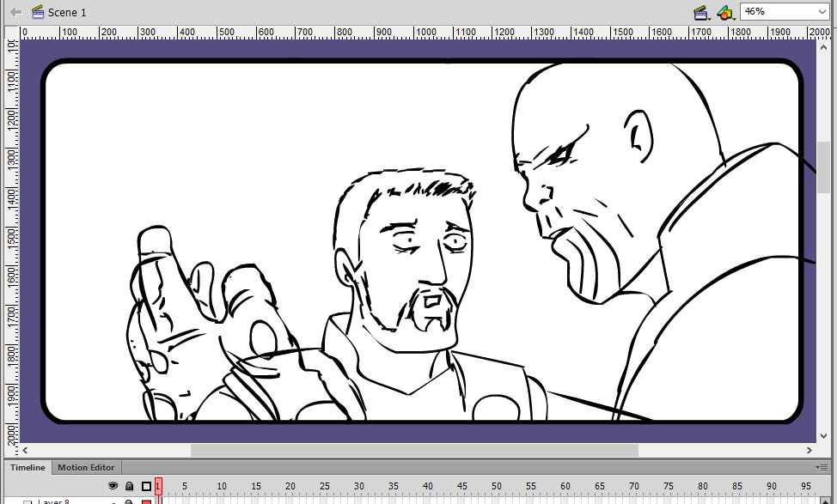Click stage vertical scrollbar down arrow

point(823,435)
